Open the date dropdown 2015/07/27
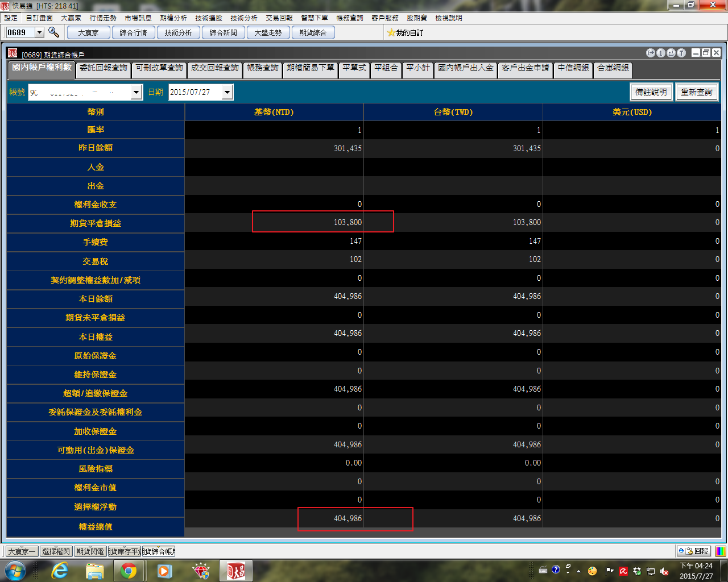 (227, 92)
